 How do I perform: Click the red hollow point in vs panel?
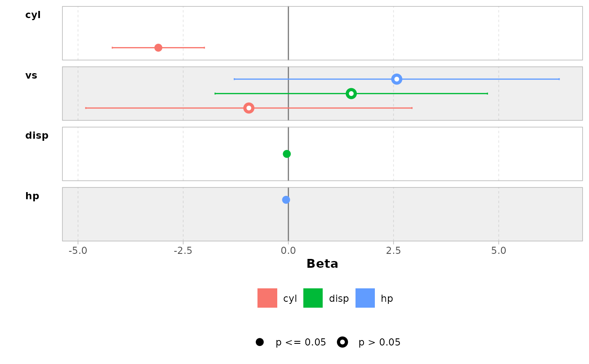[249, 108]
